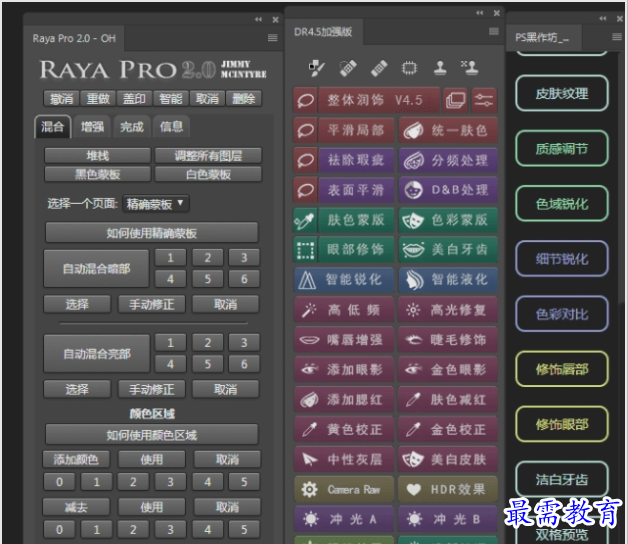Click 冲光 B button
The width and height of the screenshot is (628, 544).
(x=448, y=519)
